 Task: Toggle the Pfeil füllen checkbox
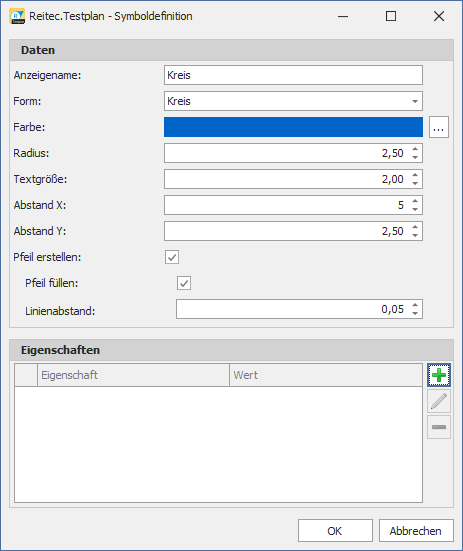(184, 283)
